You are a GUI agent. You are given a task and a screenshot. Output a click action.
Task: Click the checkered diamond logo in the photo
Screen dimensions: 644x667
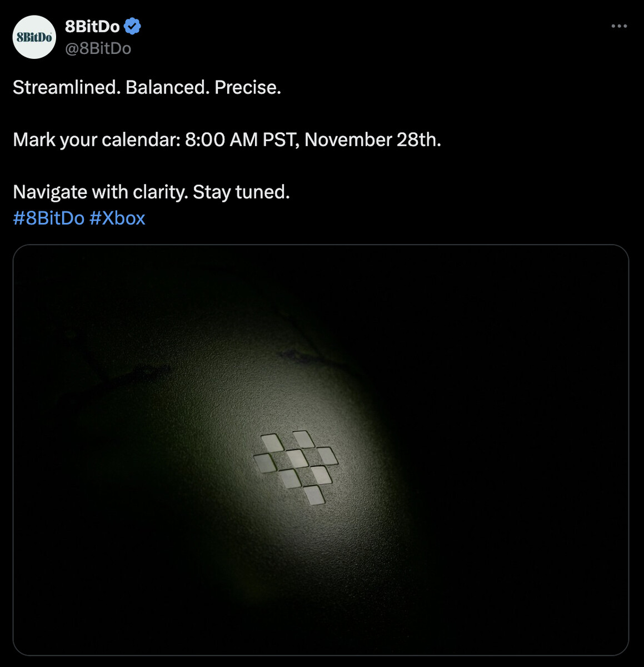tap(296, 467)
